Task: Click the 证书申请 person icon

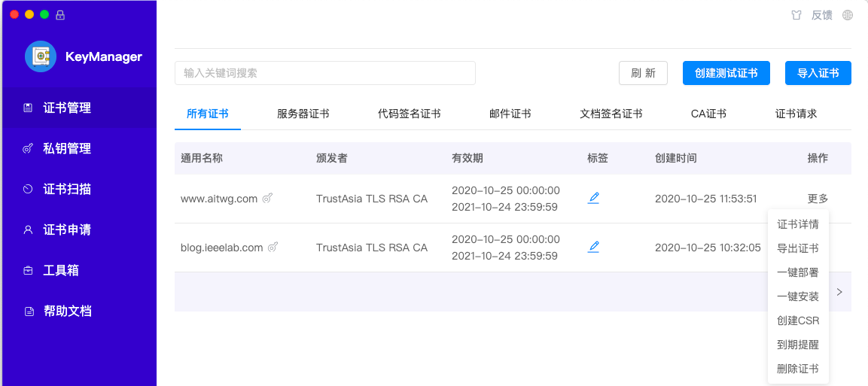Action: pyautogui.click(x=28, y=230)
